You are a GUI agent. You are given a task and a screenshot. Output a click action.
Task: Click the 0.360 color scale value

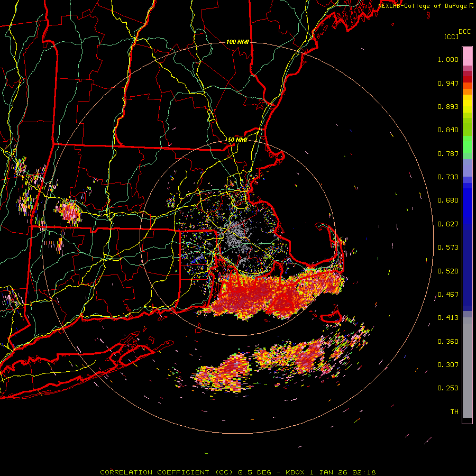448,342
